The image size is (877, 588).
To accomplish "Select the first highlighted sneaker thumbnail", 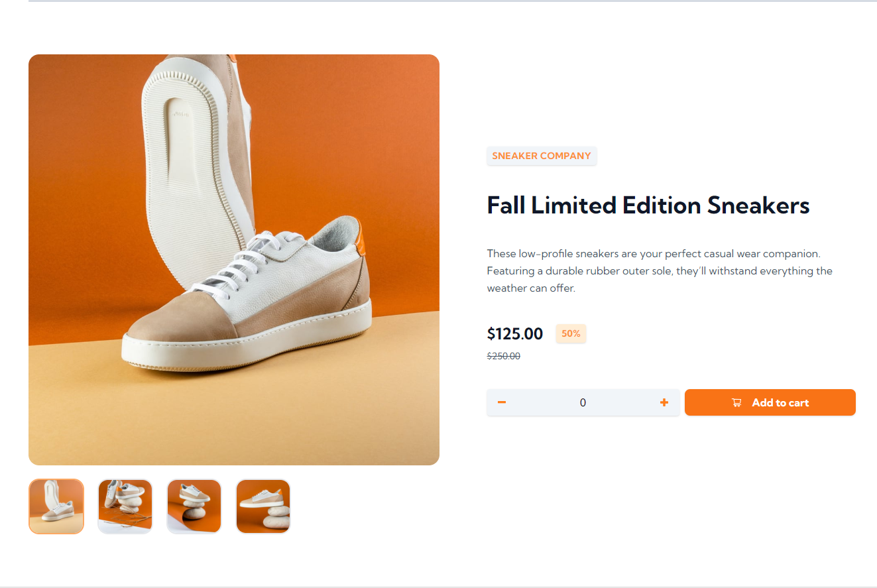I will [56, 506].
